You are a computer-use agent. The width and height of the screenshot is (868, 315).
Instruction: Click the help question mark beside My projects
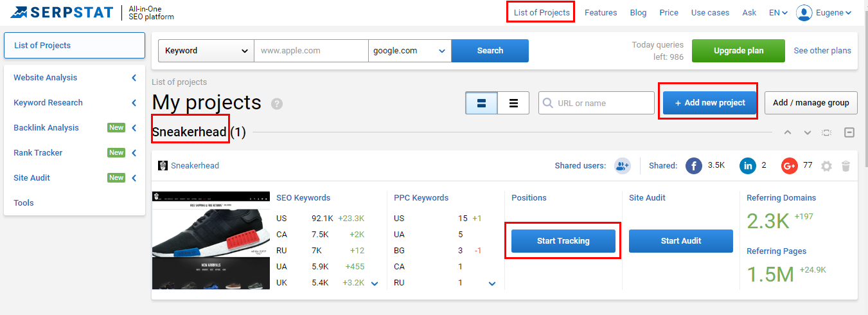(x=277, y=104)
